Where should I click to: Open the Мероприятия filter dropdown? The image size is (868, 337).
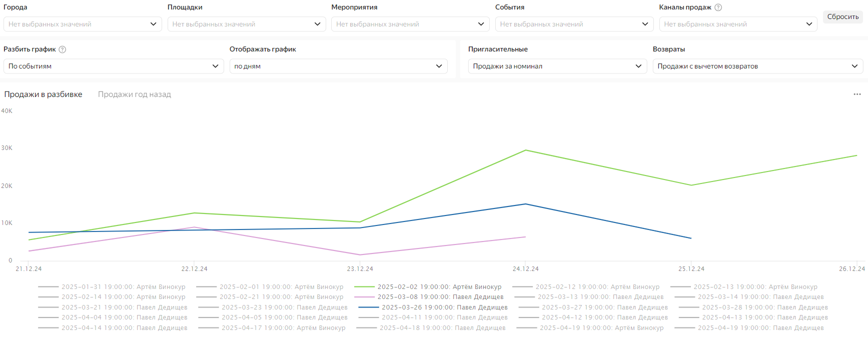[x=410, y=24]
